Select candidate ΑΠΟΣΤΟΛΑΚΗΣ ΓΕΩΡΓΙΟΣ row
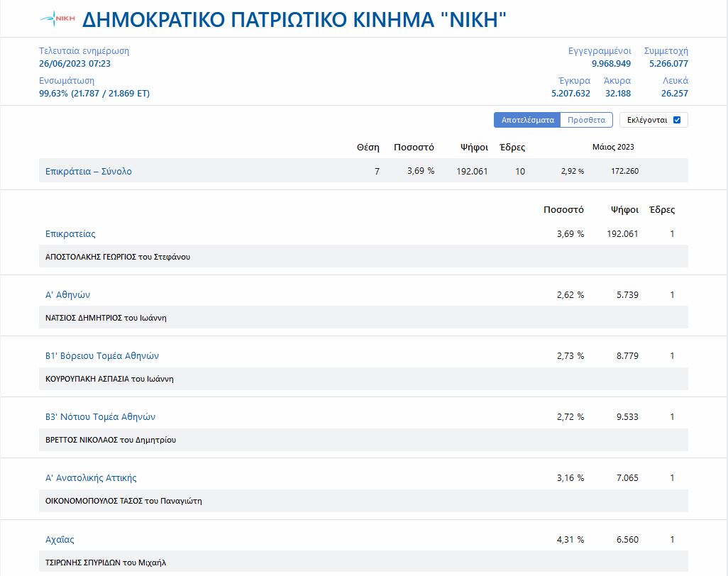This screenshot has height=576, width=728. pos(118,257)
